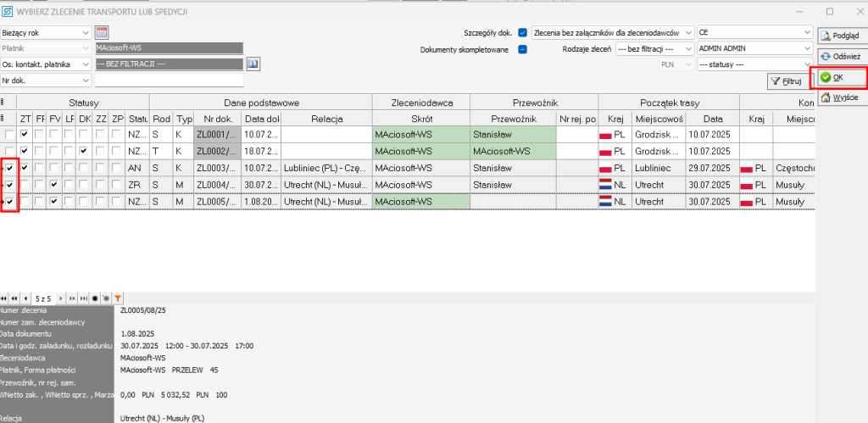Uncheck selection box for row ZL0004

pyautogui.click(x=9, y=184)
